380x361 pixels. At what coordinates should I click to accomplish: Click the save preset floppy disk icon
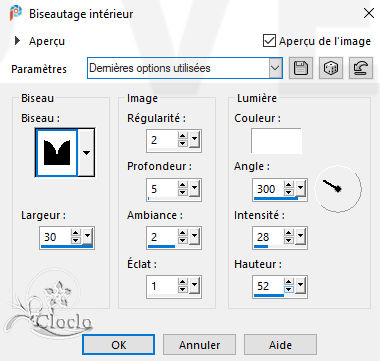(301, 68)
